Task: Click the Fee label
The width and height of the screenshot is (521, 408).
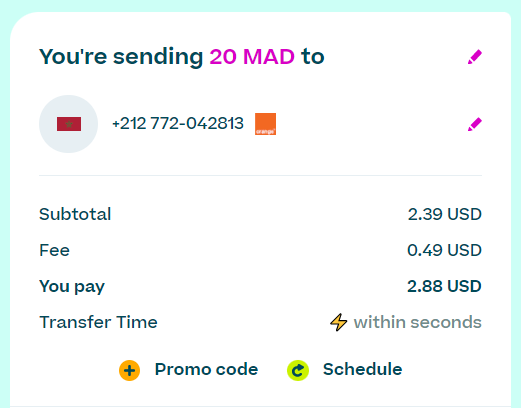Action: pos(54,250)
